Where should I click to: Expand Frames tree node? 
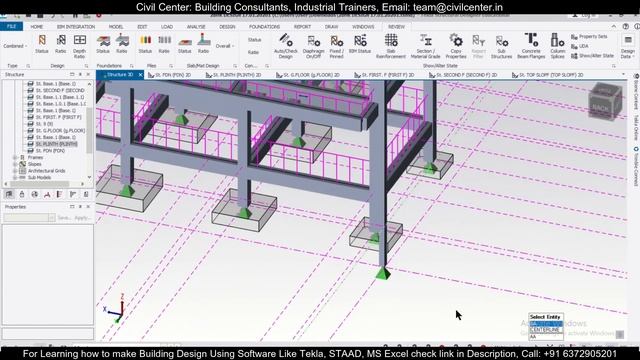point(15,157)
